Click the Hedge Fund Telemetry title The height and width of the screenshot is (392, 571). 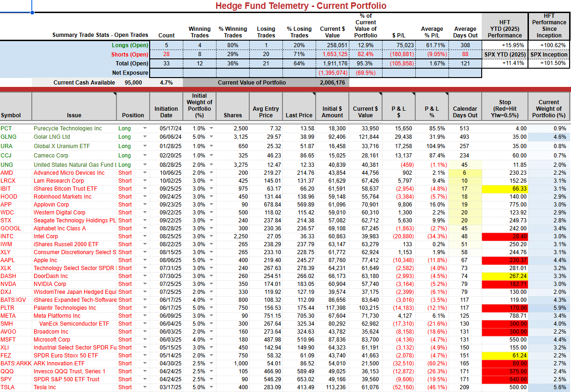click(301, 6)
